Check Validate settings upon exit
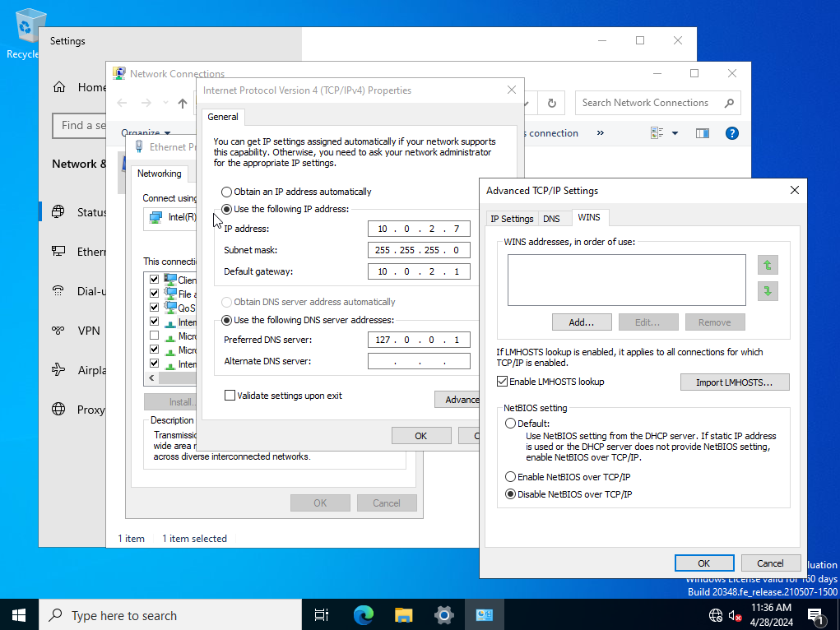Viewport: 840px width, 630px height. coord(230,395)
